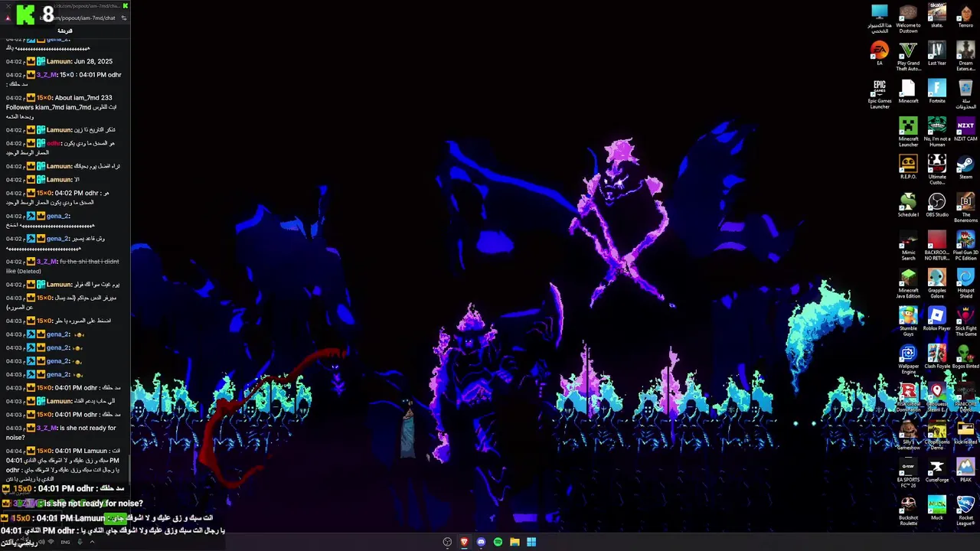The image size is (980, 551).
Task: Select Silly's Gameshow desktop icon
Action: 908,435
